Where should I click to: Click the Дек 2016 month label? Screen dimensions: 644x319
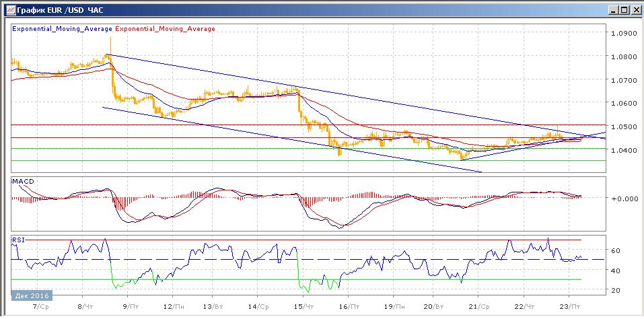pos(30,295)
